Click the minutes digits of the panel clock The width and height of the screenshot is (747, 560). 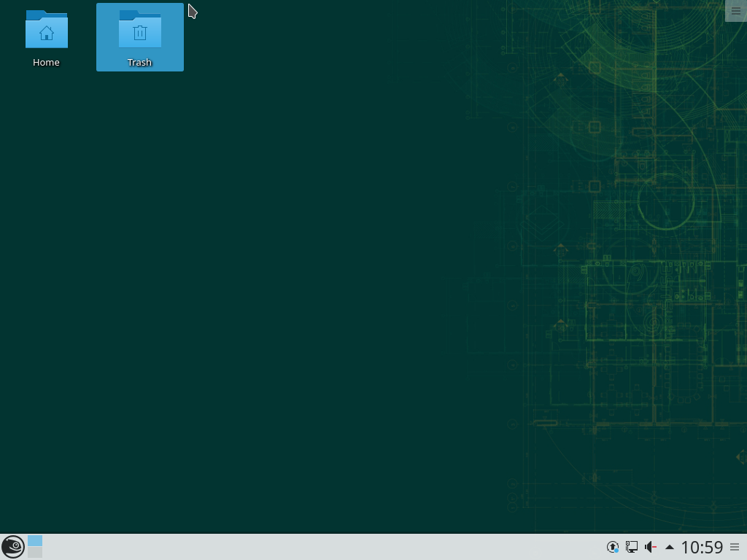click(713, 547)
